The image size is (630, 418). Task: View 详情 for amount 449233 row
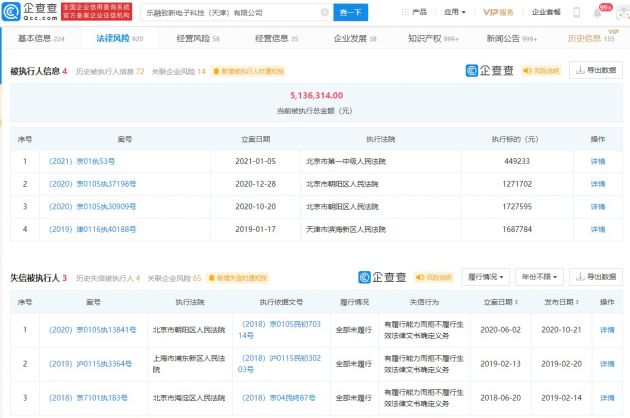(598, 161)
